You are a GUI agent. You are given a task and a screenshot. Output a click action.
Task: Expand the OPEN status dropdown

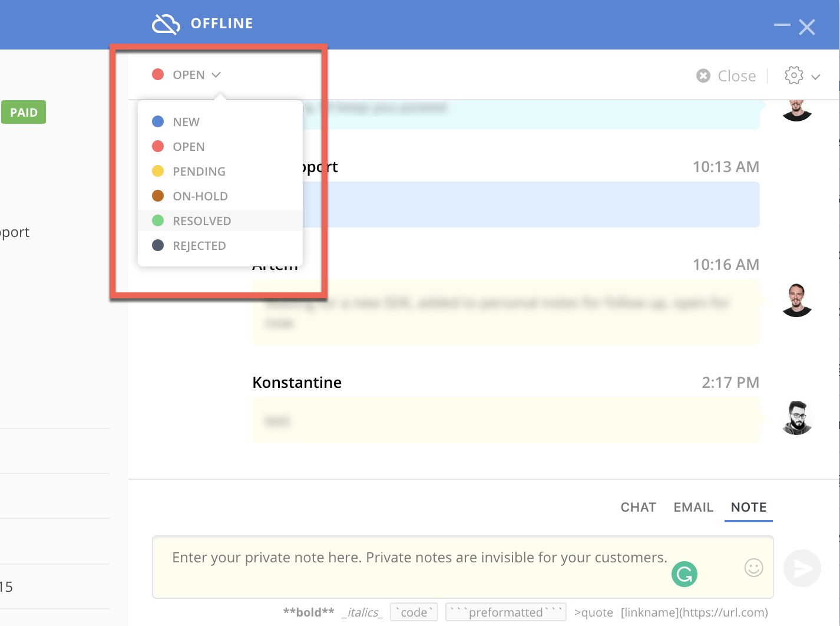click(186, 75)
